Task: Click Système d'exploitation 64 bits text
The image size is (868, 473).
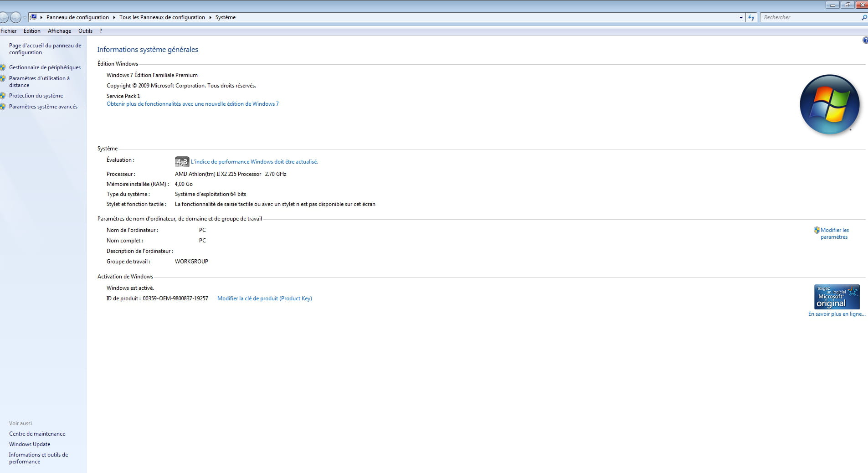Action: click(211, 194)
